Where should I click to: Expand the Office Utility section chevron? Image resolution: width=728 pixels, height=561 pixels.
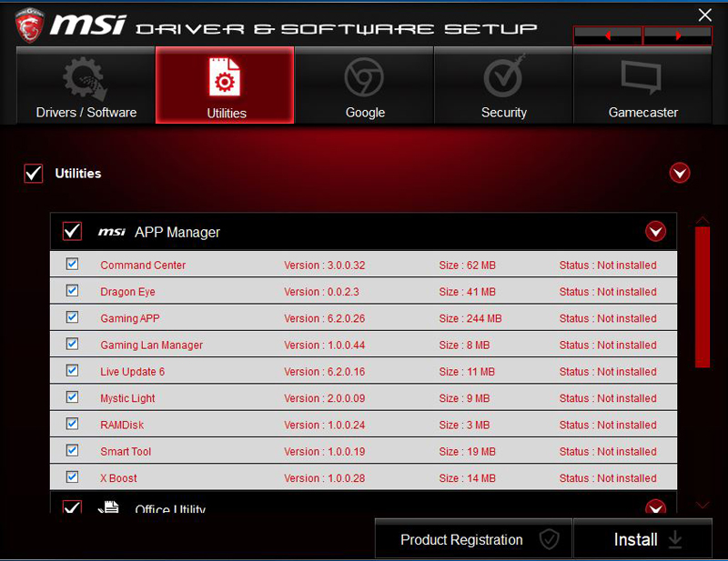pos(655,506)
